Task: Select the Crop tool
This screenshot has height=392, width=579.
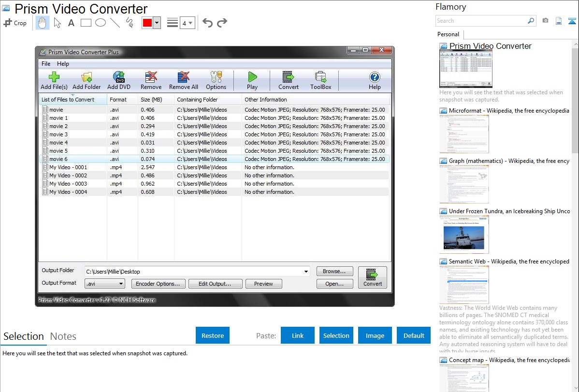Action: (x=15, y=23)
